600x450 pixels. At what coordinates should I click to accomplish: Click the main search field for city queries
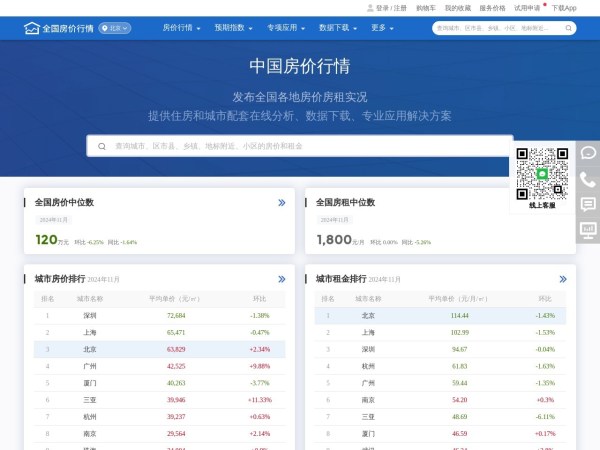click(300, 146)
